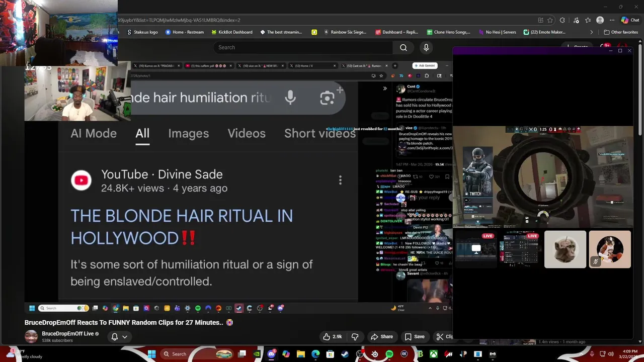This screenshot has height=362, width=644.
Task: Open the channel avatar next to BruceDropEmOff Live
Action: click(x=31, y=337)
